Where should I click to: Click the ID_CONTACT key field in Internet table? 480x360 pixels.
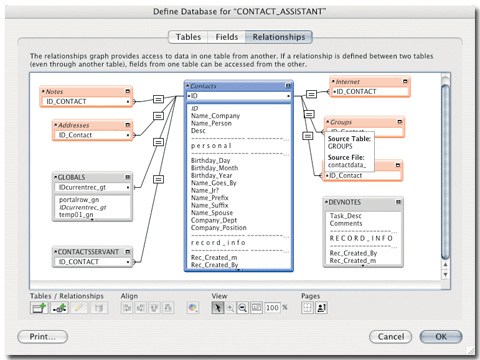click(x=370, y=92)
